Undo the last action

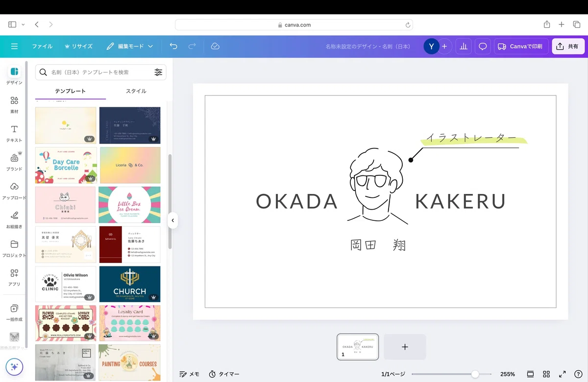[173, 46]
